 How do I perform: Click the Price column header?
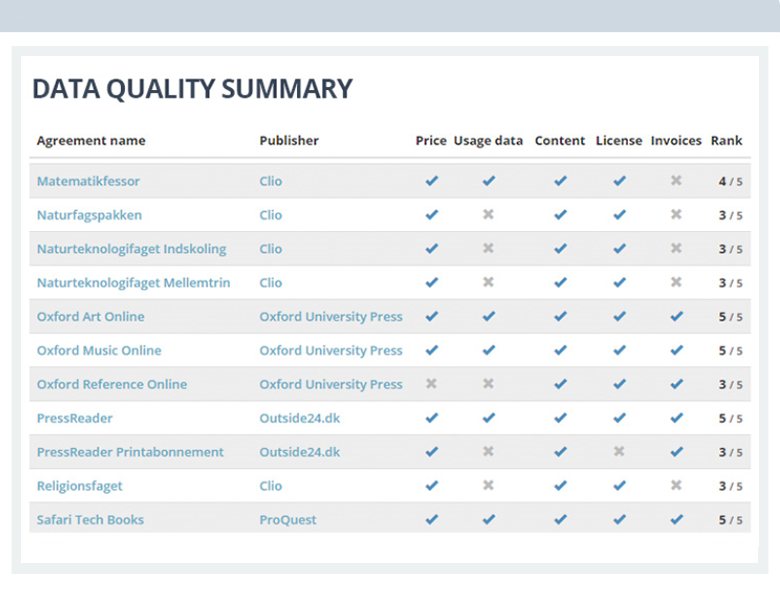coord(431,141)
